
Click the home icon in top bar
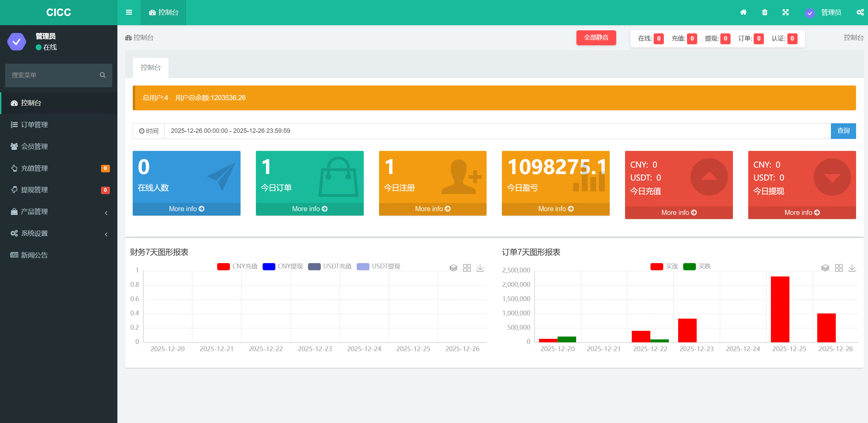pyautogui.click(x=743, y=12)
